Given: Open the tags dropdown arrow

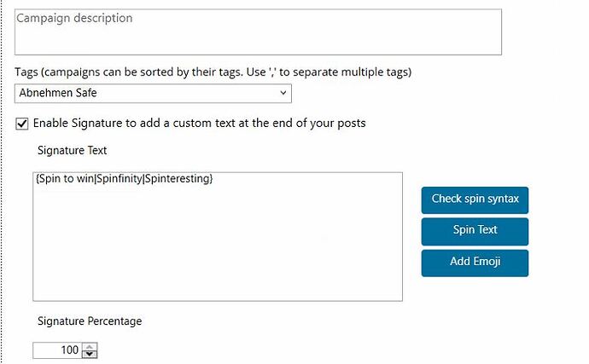Looking at the screenshot, I should [x=283, y=93].
